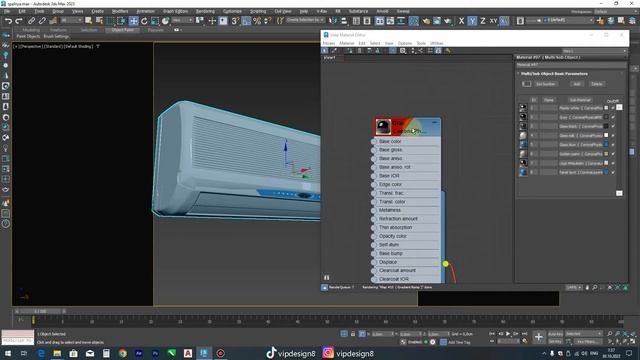Image resolution: width=640 pixels, height=360 pixels.
Task: Click the color swatch for fifth Glass blue sub-material
Action: coord(606,144)
